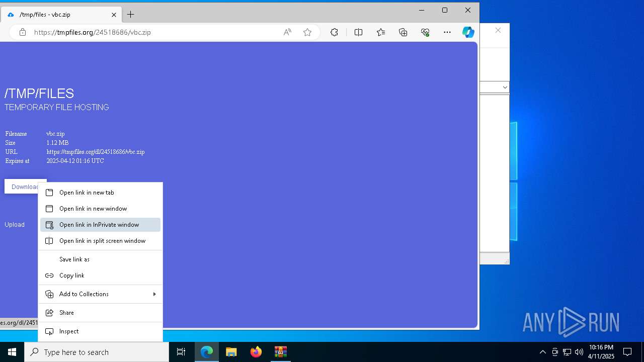Expand Add to Collections submenu arrow
This screenshot has height=362, width=644.
[154, 294]
